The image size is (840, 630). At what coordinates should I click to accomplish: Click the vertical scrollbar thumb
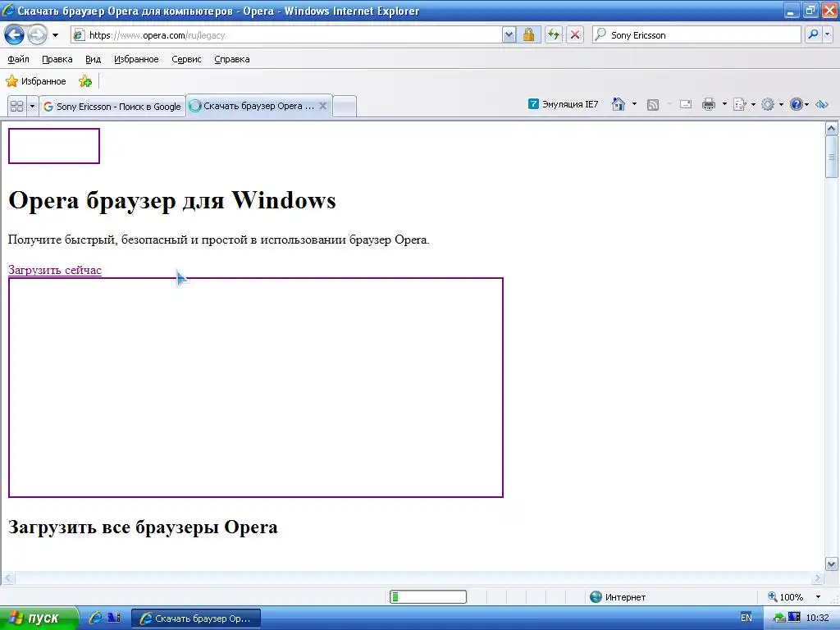[x=832, y=157]
